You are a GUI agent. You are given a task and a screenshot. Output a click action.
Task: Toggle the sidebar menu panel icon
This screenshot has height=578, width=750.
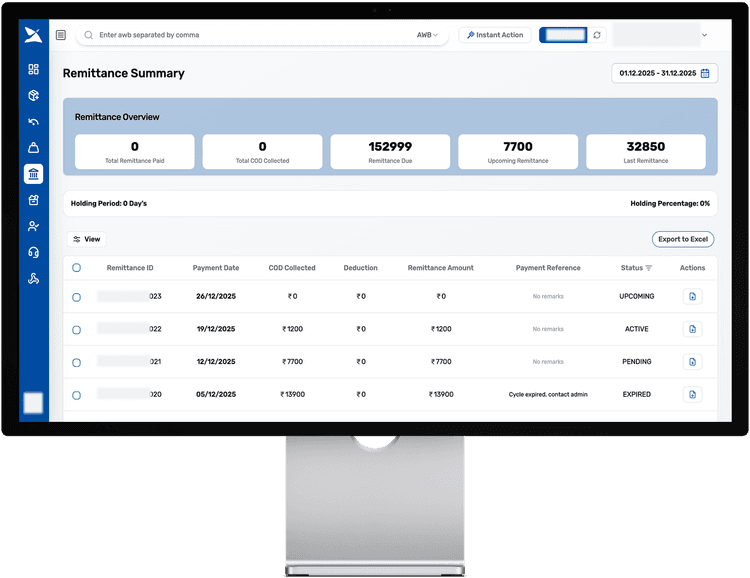click(61, 35)
